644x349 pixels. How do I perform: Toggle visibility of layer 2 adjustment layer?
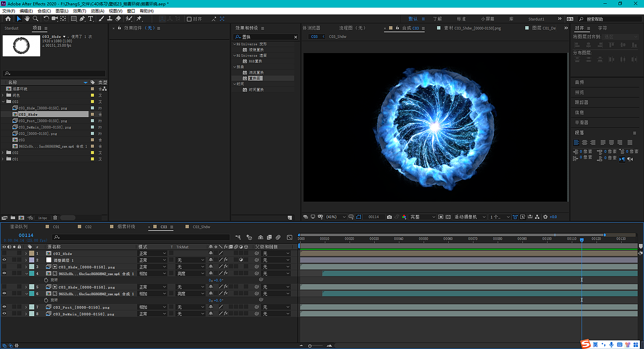pyautogui.click(x=5, y=260)
